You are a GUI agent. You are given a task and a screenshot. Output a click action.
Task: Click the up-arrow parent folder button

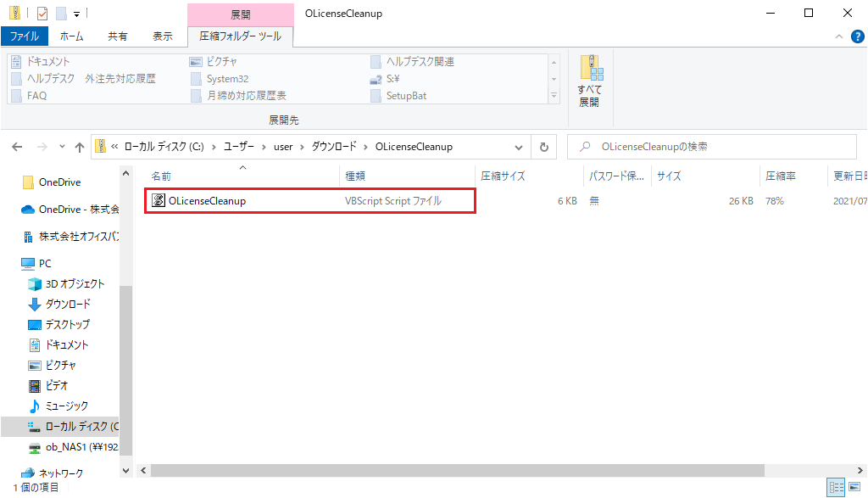tap(80, 147)
